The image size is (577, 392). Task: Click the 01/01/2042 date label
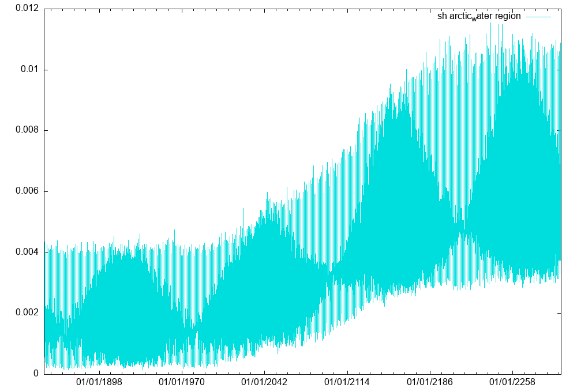click(264, 382)
